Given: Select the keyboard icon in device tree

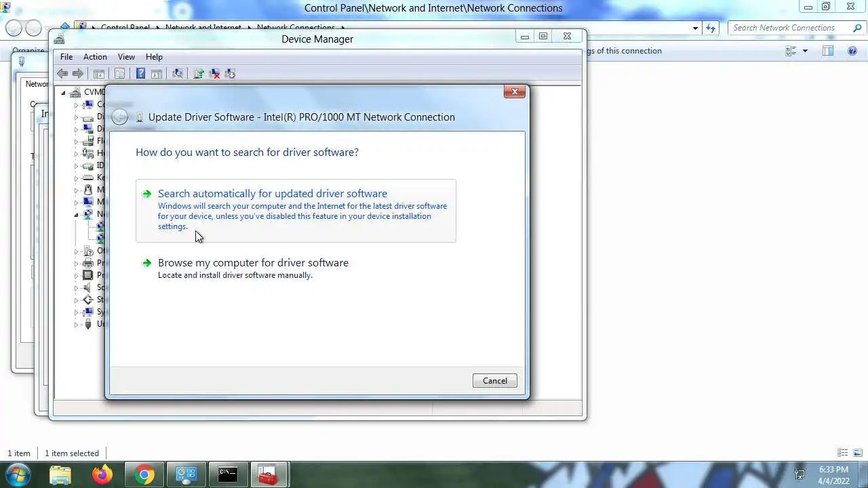Looking at the screenshot, I should 87,178.
